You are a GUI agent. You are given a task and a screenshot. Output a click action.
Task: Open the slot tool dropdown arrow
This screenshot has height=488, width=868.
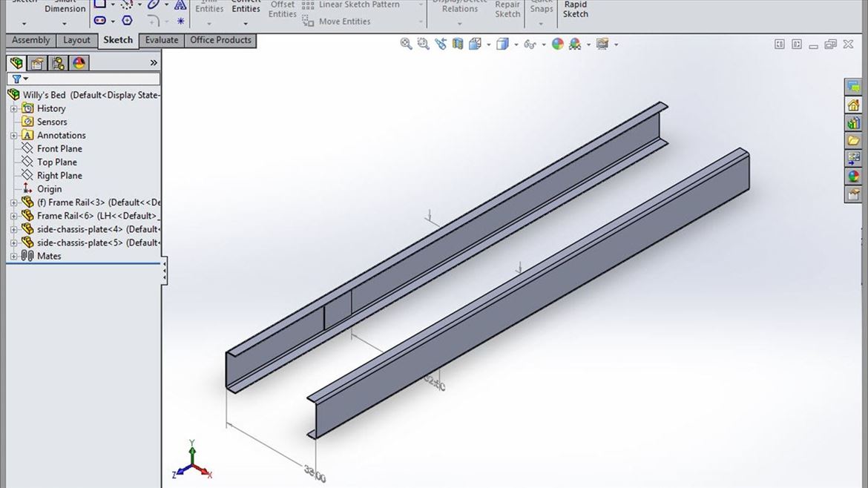pos(113,21)
